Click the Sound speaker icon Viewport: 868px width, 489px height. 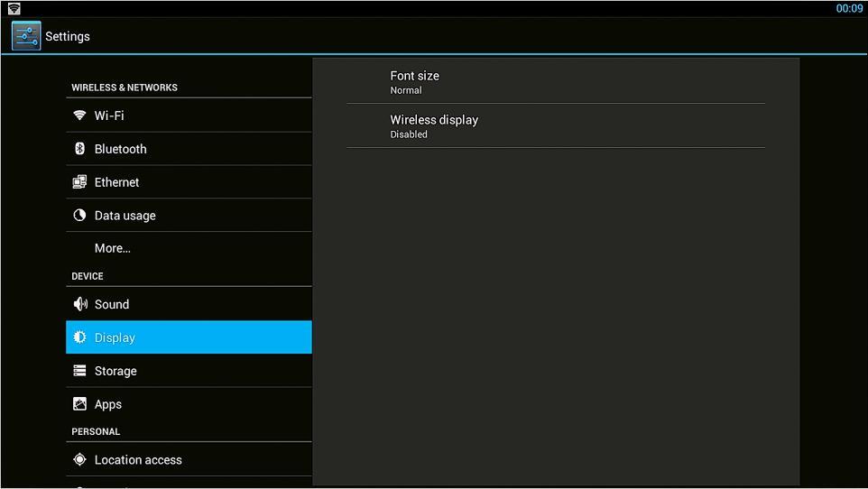click(80, 304)
